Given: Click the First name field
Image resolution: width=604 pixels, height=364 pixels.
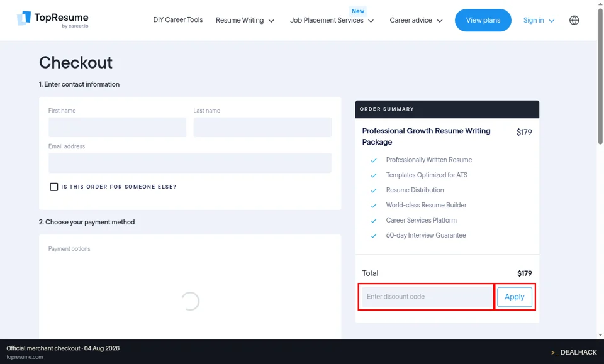Looking at the screenshot, I should point(118,128).
